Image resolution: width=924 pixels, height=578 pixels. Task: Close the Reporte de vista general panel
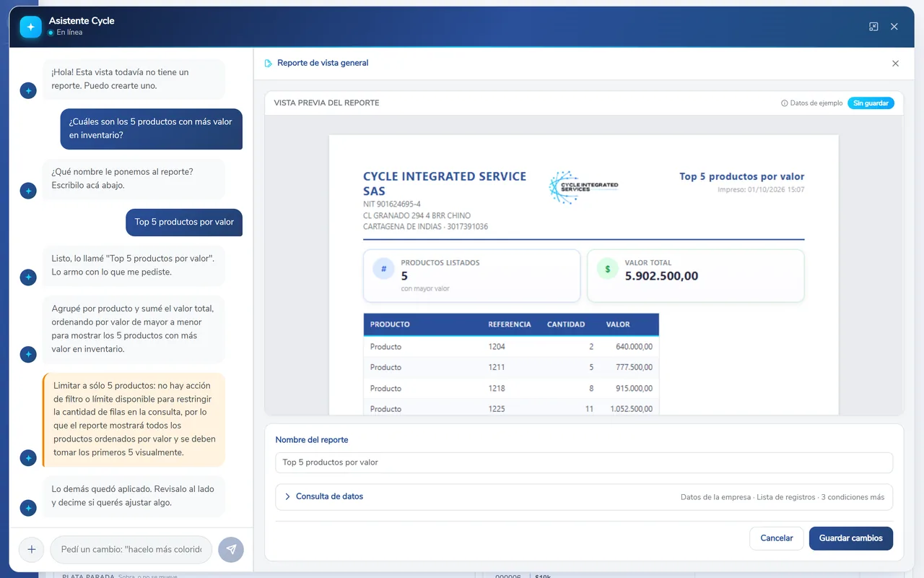[896, 64]
